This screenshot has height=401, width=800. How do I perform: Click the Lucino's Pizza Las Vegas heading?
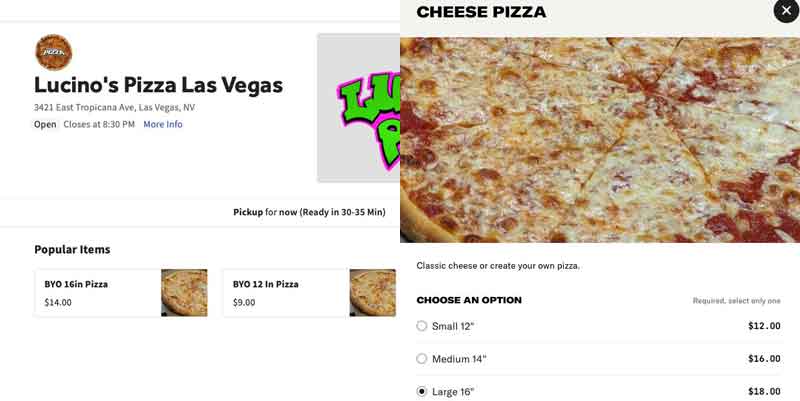[158, 85]
